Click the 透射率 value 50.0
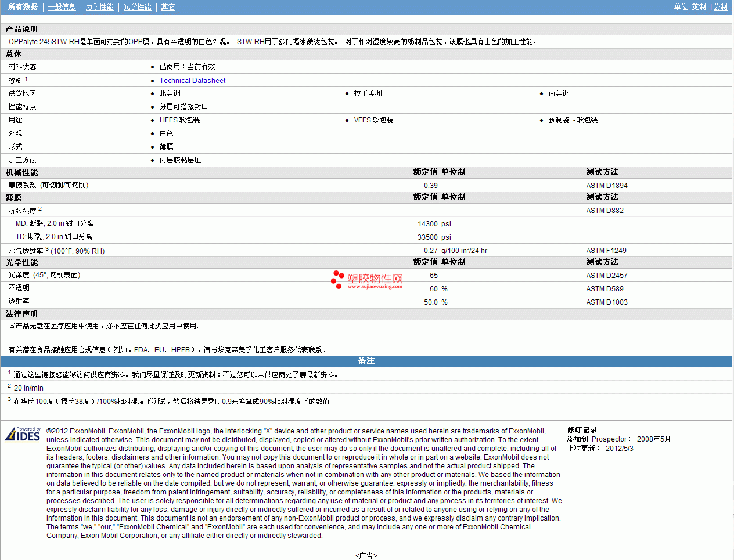This screenshot has width=734, height=560. coord(431,302)
